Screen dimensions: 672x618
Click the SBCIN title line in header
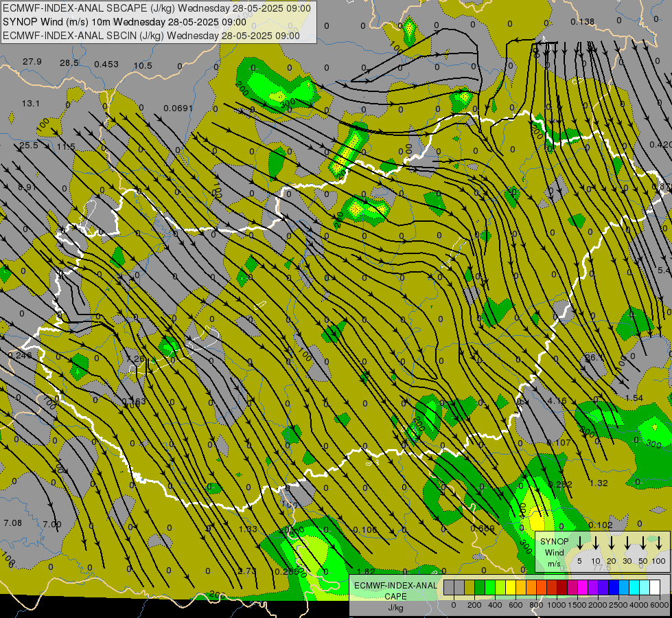point(151,36)
